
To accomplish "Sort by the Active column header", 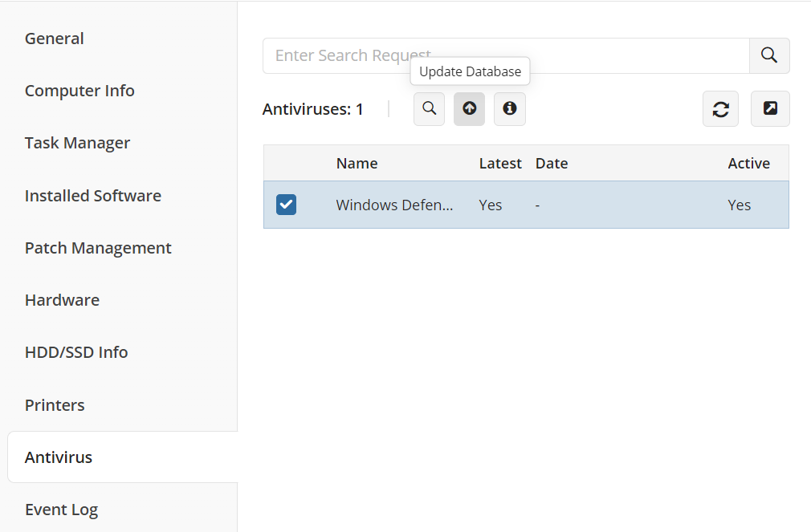I will pyautogui.click(x=748, y=163).
